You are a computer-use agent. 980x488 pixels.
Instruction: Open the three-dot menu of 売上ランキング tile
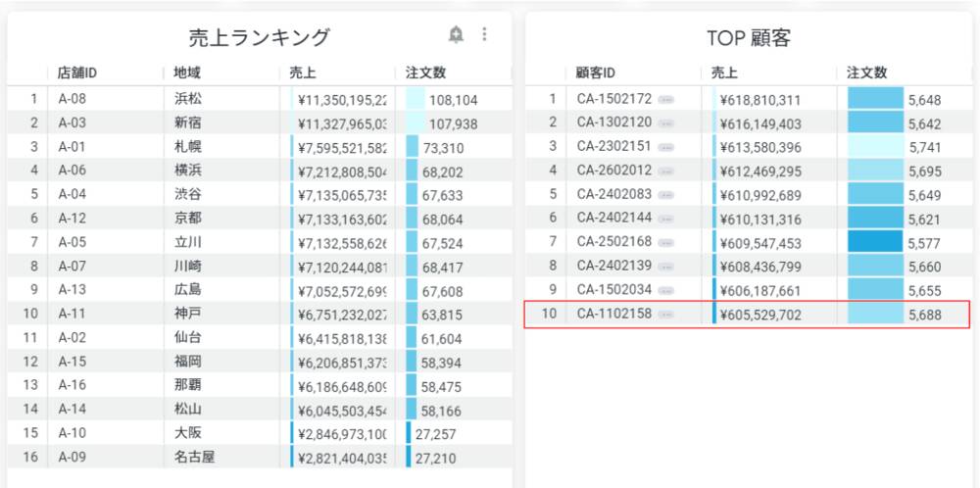coord(484,35)
